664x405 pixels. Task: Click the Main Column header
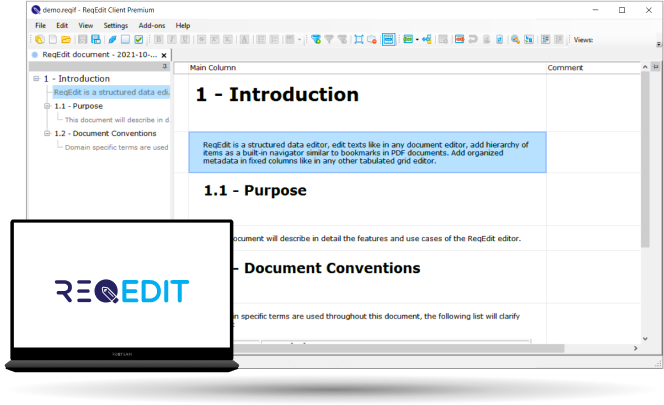pos(367,68)
